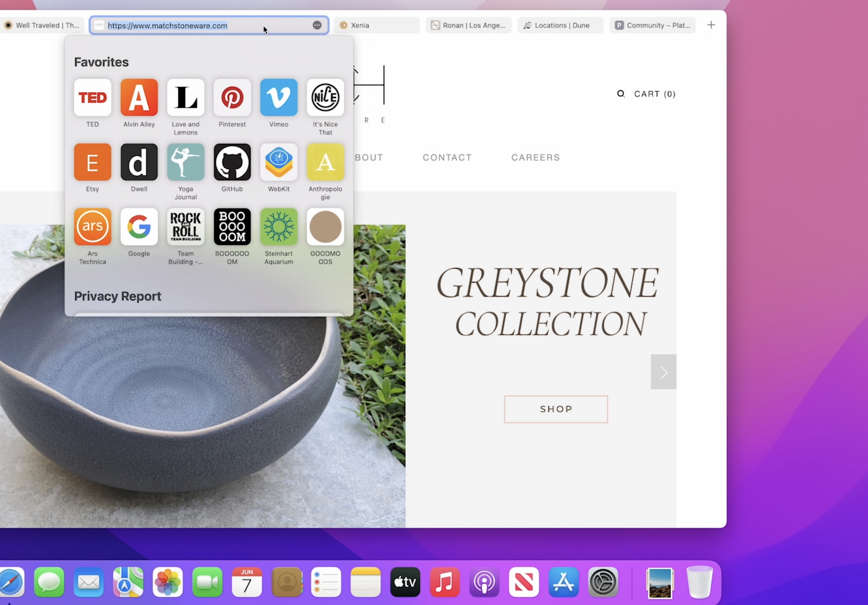Open Apple TV from the Dock
Viewport: 868px width, 605px height.
[x=405, y=582]
